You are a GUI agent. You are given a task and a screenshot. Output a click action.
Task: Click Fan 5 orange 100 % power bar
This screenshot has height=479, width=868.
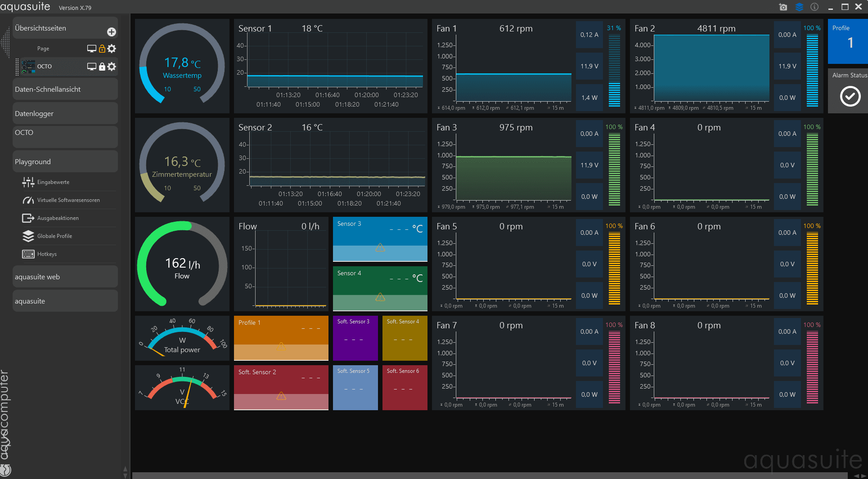(x=614, y=269)
